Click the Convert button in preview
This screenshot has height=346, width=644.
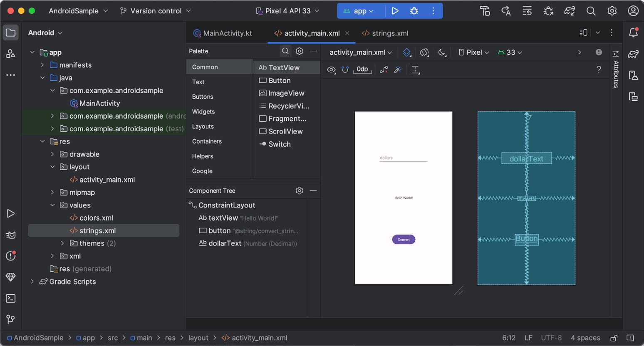[x=404, y=240]
